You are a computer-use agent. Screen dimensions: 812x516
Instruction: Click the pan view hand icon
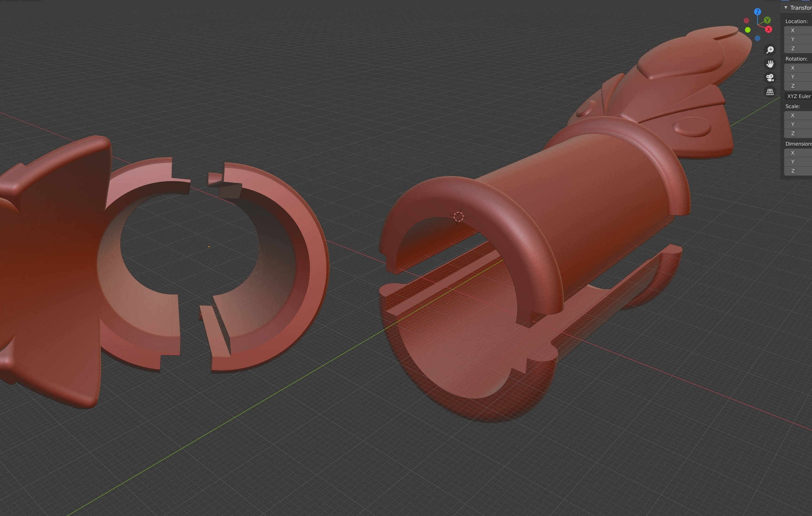point(770,64)
